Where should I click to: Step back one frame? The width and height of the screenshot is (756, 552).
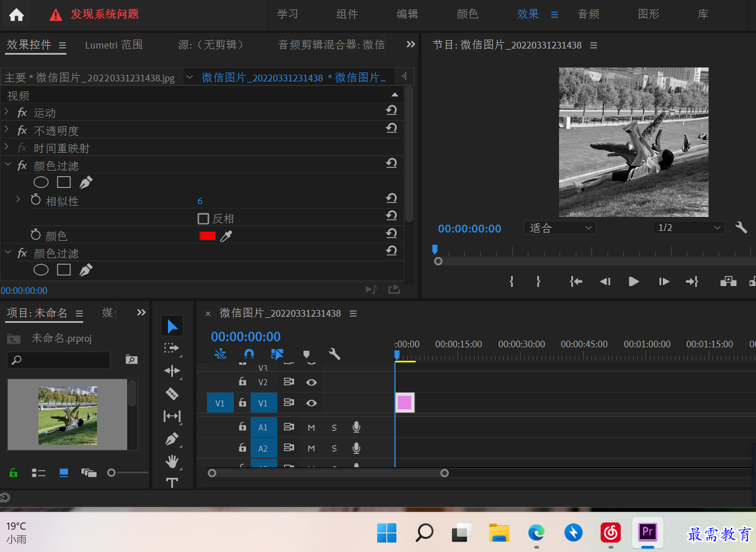pos(605,282)
